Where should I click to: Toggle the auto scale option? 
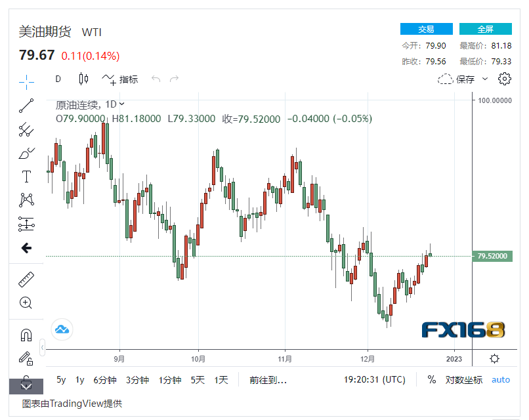(501, 379)
